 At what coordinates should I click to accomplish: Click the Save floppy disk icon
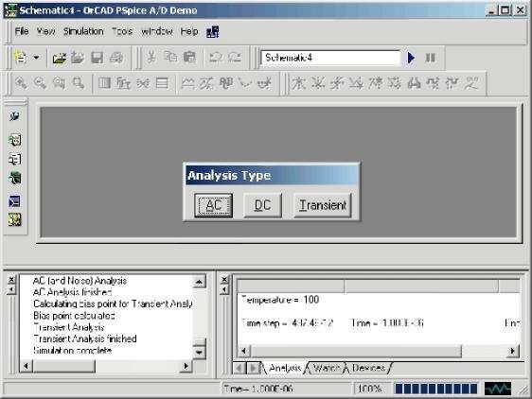[x=98, y=58]
